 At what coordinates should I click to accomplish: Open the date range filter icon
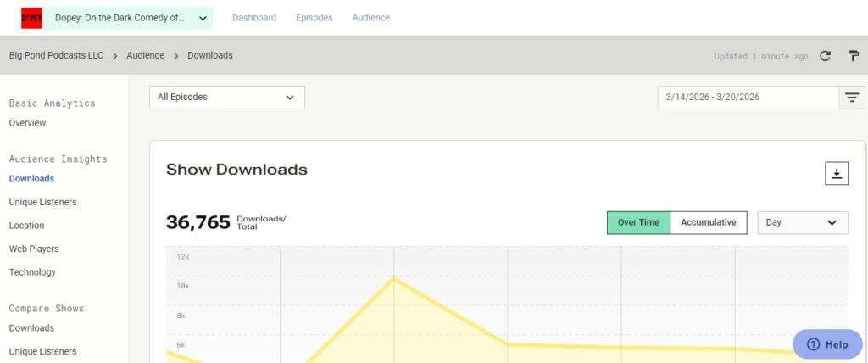point(851,98)
